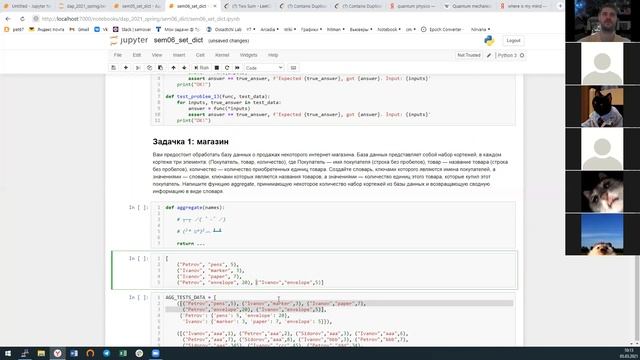Select the black cat participant video tile
The height and width of the screenshot is (360, 640).
coord(602,107)
